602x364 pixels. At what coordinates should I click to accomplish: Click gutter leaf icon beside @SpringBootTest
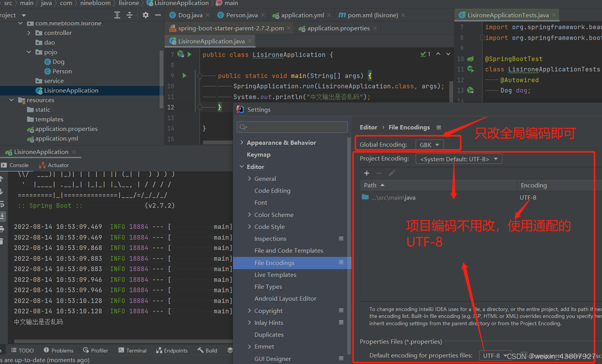[x=471, y=59]
